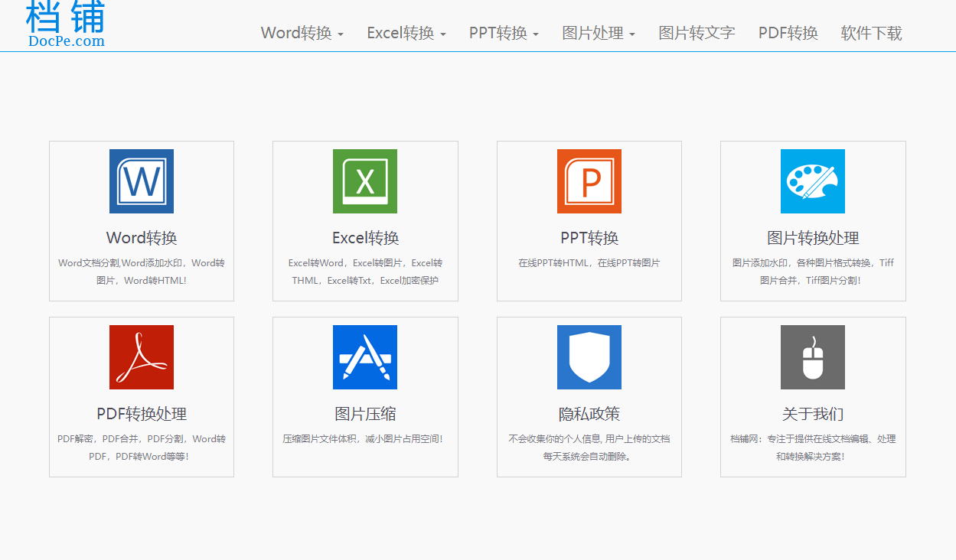Click the green Excel icon
Screen dimensions: 956x560
(365, 181)
